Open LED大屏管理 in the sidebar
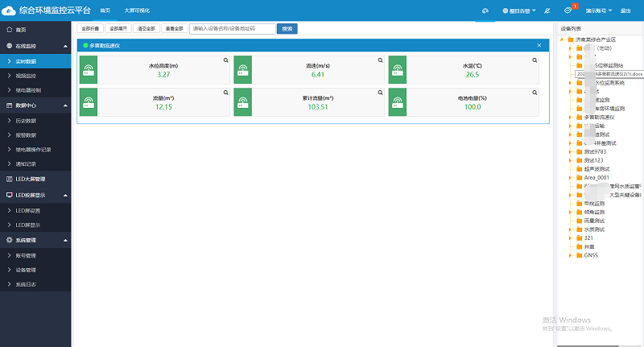644x347 pixels. click(x=35, y=179)
